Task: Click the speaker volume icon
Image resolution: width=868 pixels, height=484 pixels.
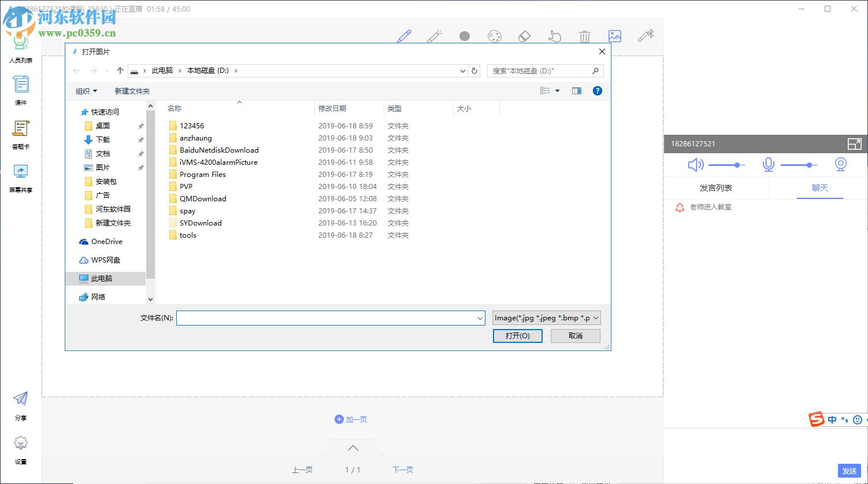Action: point(696,165)
